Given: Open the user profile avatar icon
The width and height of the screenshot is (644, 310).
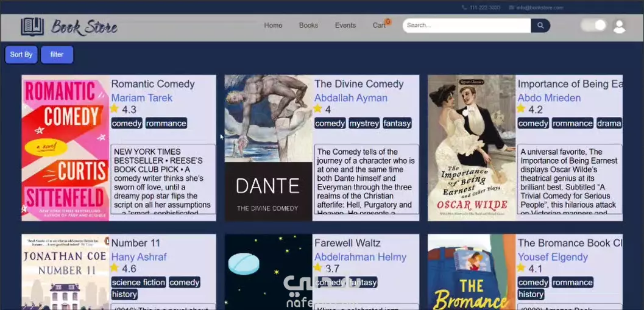Looking at the screenshot, I should pos(619,26).
